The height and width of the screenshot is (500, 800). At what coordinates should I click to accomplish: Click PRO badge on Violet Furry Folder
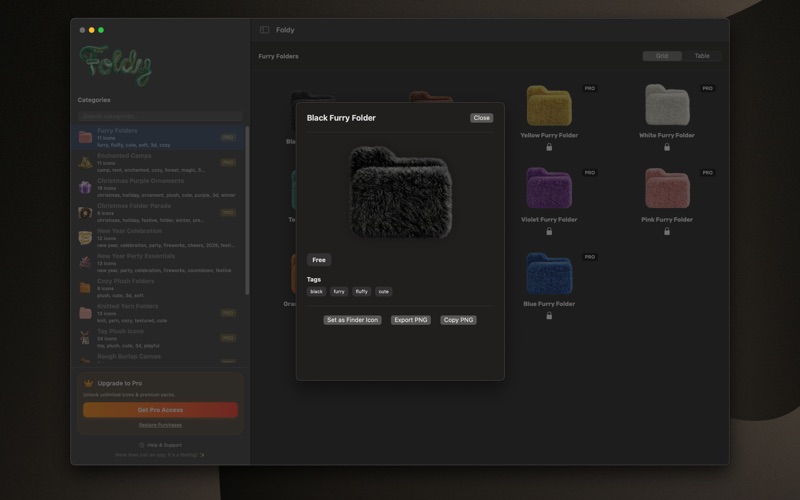point(590,172)
